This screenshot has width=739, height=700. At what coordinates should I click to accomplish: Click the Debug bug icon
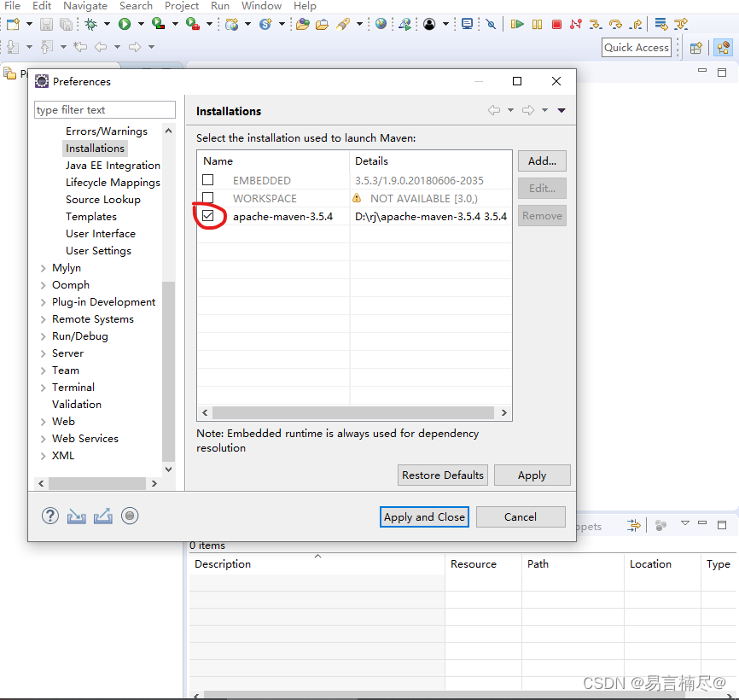[91, 24]
